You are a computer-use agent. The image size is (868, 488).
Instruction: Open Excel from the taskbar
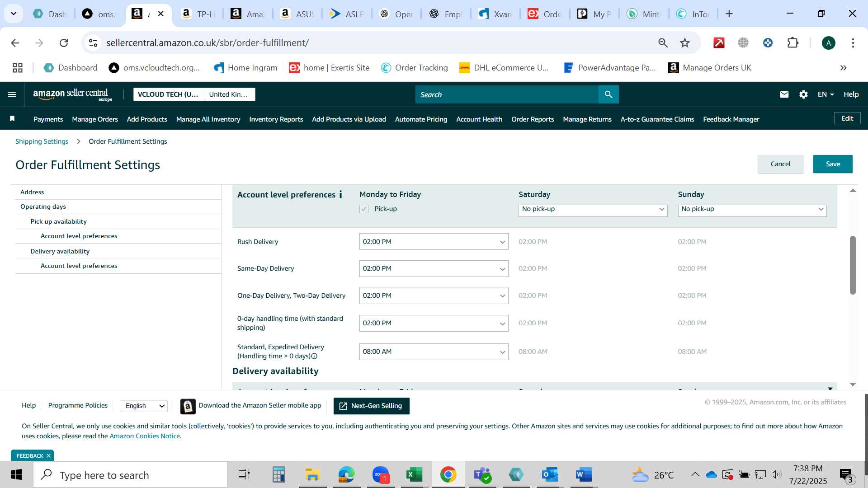click(x=414, y=475)
